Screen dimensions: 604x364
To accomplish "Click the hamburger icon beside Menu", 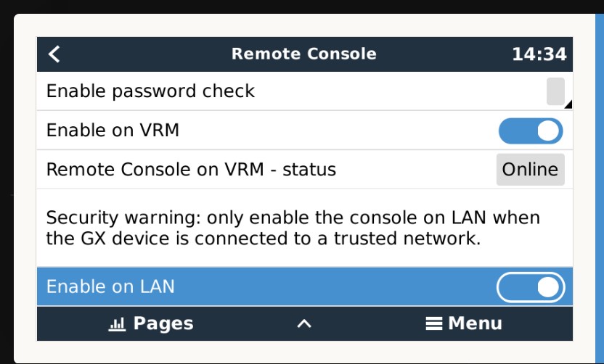I will coord(434,323).
